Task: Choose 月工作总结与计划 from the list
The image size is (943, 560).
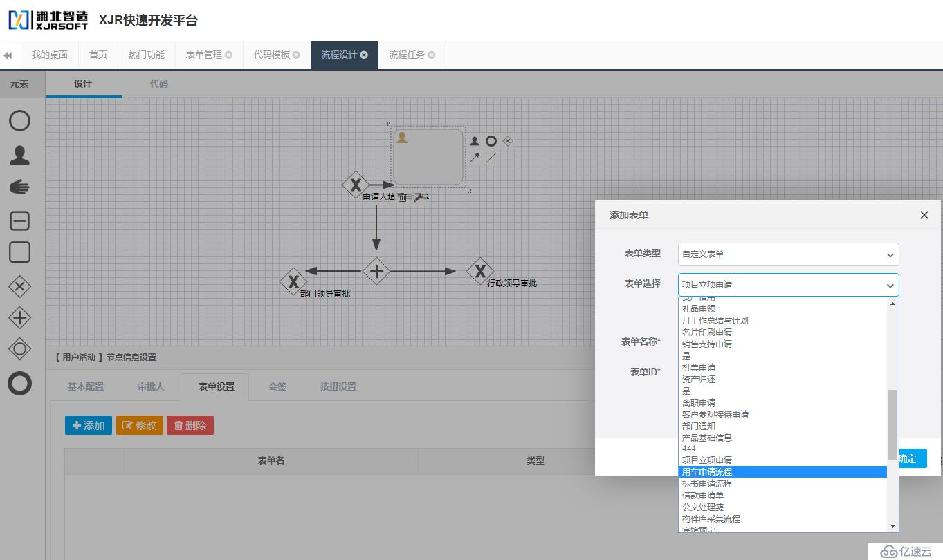Action: [782, 321]
